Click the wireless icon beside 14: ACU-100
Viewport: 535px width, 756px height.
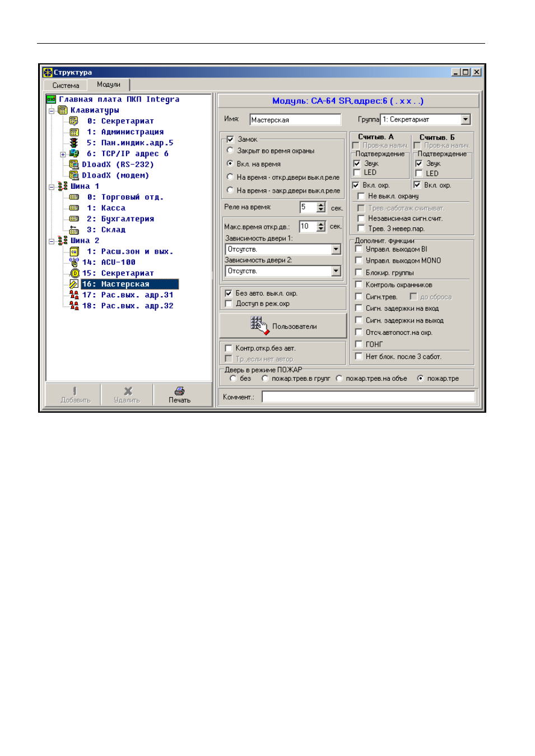point(74,262)
